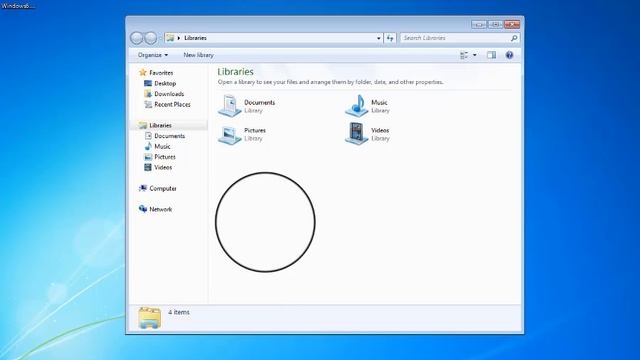Select Pictures under Libraries in sidebar
Screen dimensions: 640x360
coord(165,157)
